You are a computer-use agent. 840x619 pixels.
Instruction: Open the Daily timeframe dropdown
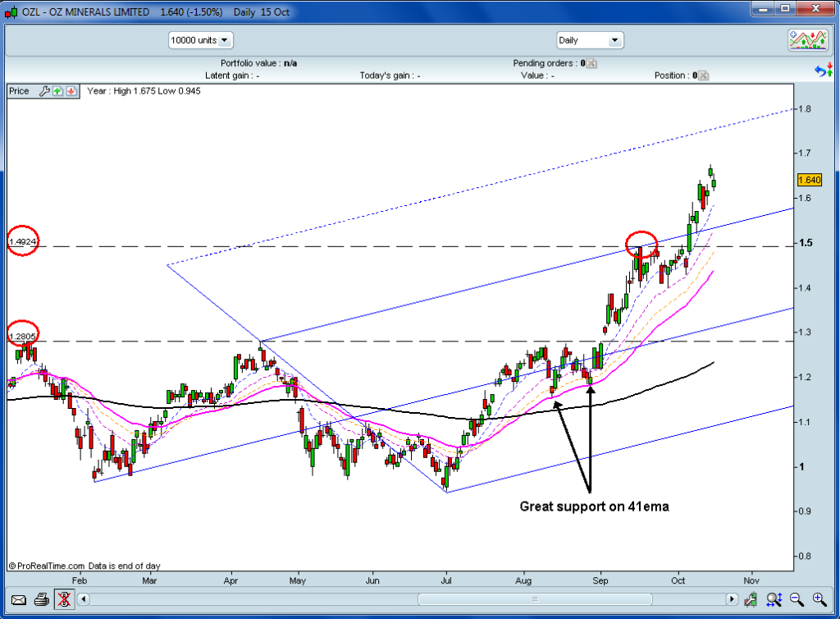pyautogui.click(x=590, y=40)
